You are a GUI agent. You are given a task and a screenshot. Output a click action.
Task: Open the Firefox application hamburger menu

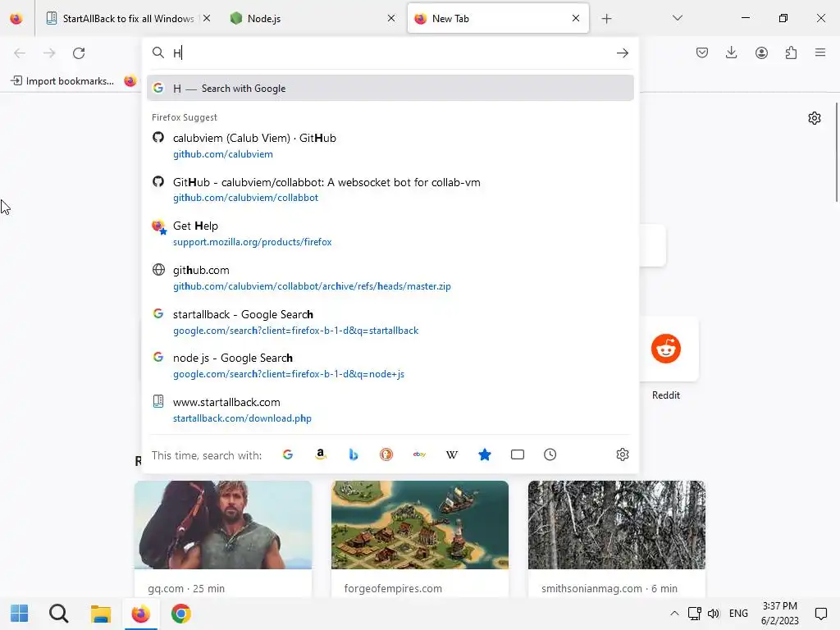tap(820, 52)
